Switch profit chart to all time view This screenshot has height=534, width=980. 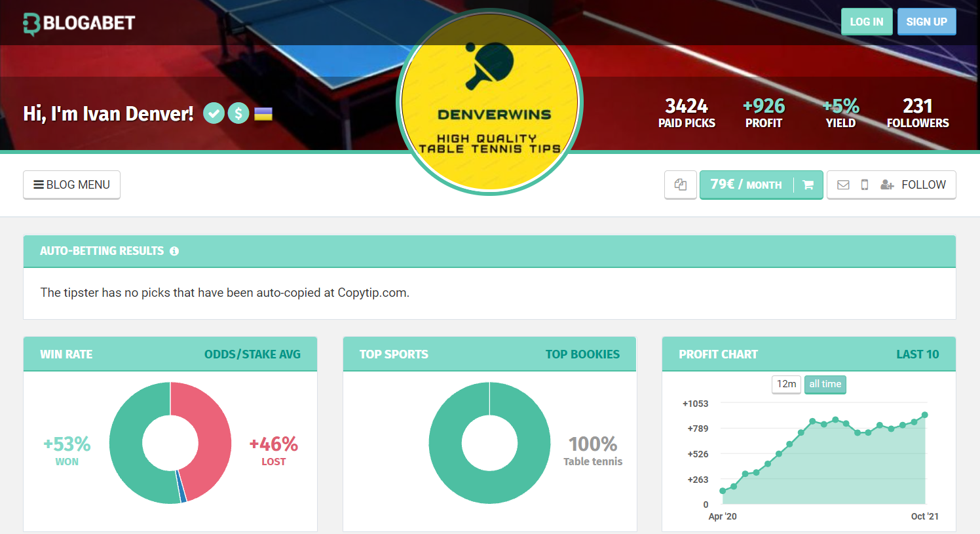point(825,384)
